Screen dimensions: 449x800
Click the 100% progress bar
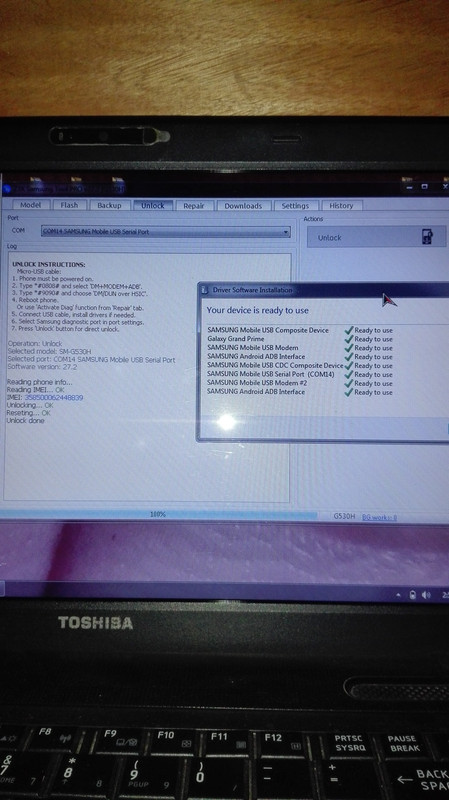[x=158, y=515]
